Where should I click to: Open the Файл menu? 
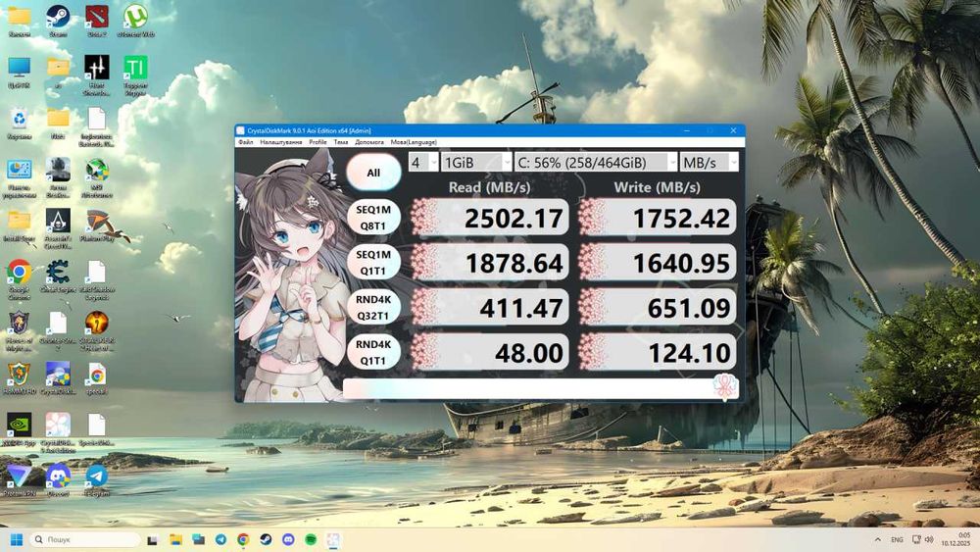pos(246,142)
